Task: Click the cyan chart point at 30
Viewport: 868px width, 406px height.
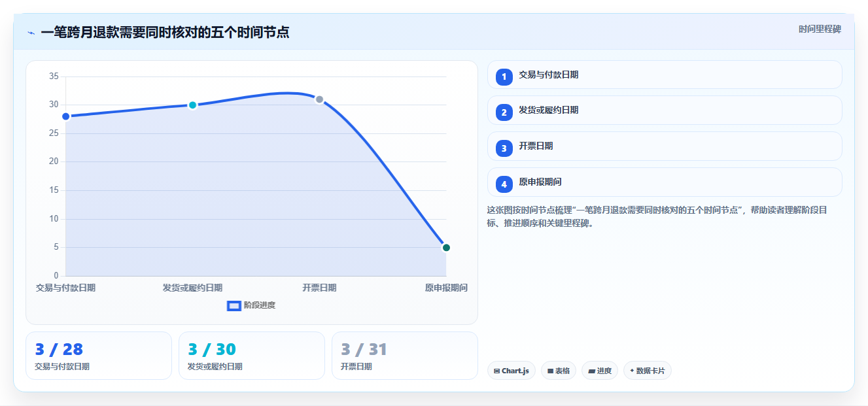Action: click(x=192, y=105)
